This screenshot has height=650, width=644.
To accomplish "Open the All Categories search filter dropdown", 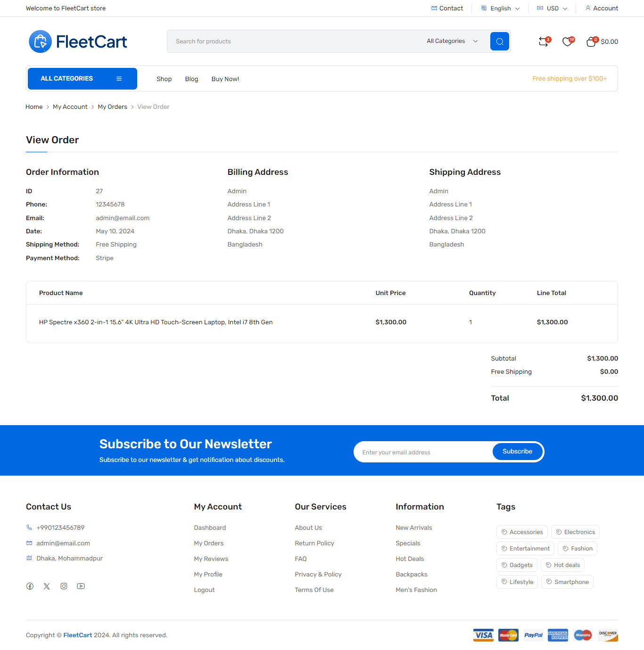I will click(452, 41).
